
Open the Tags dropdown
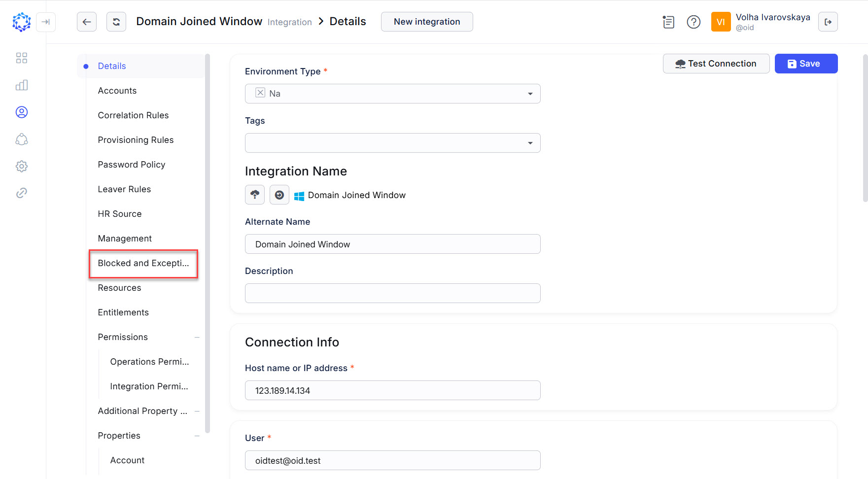530,143
